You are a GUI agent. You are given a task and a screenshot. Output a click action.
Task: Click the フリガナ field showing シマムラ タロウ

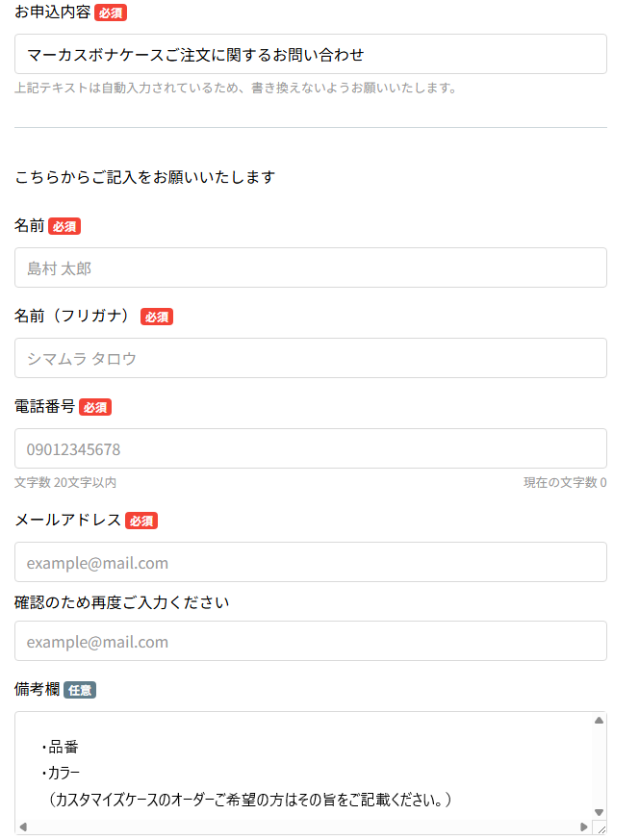click(310, 358)
